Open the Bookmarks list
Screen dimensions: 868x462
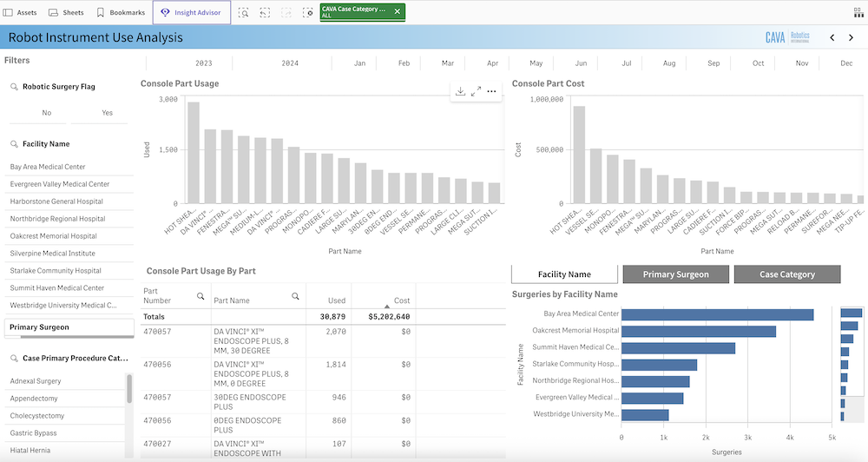click(x=121, y=13)
